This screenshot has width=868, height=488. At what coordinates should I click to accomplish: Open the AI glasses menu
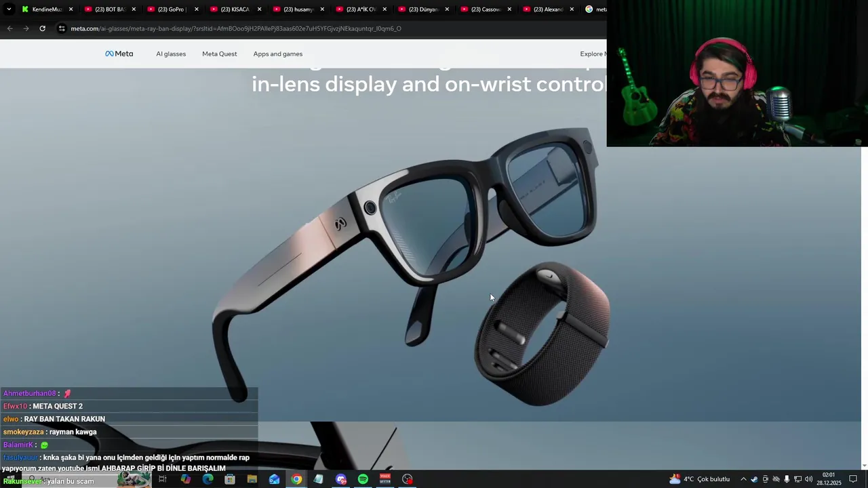point(171,54)
